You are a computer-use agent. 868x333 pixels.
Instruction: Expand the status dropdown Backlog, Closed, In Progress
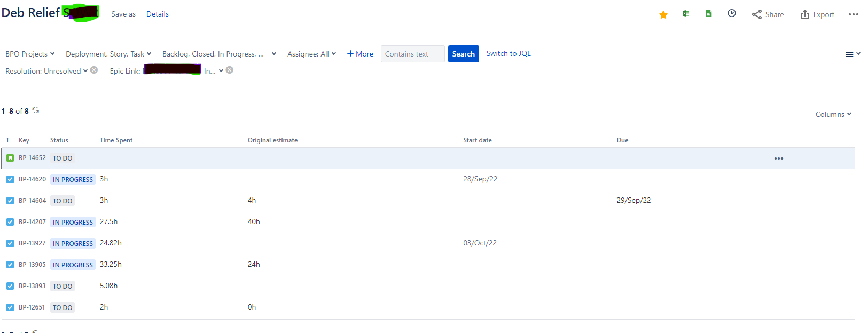tap(219, 54)
